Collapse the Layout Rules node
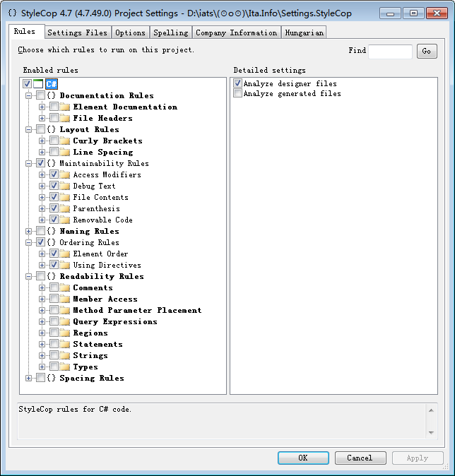 tap(28, 130)
